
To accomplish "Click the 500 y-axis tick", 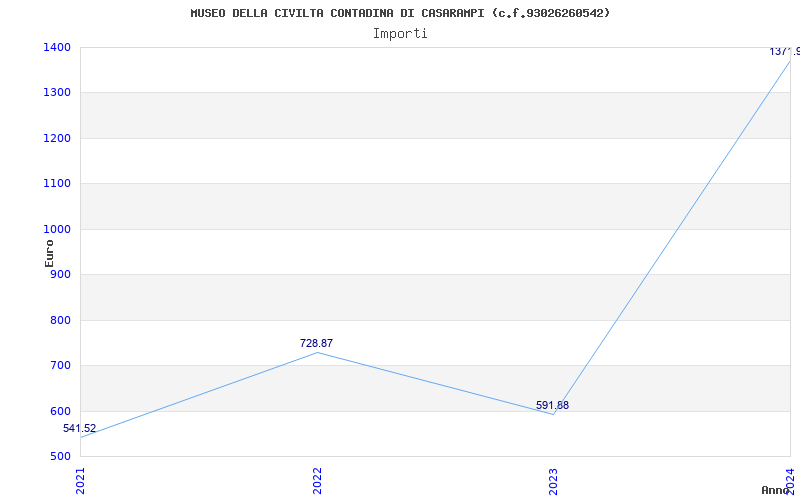I will tap(60, 457).
